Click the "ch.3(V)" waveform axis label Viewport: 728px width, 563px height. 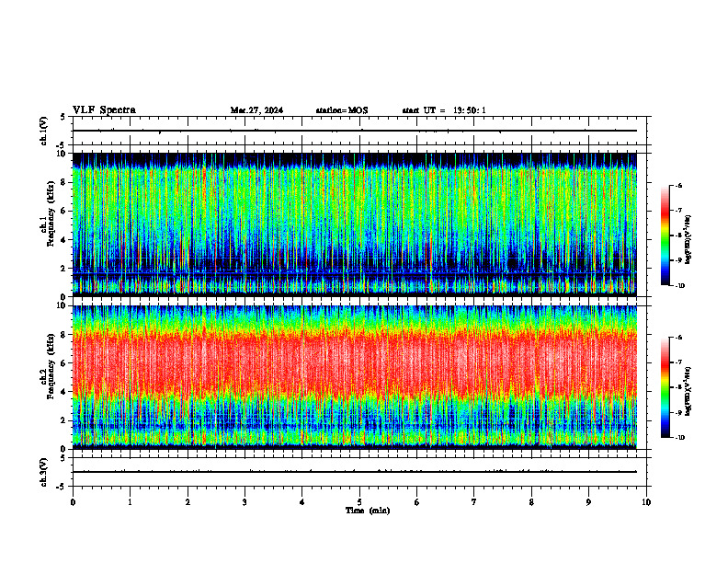pos(44,472)
